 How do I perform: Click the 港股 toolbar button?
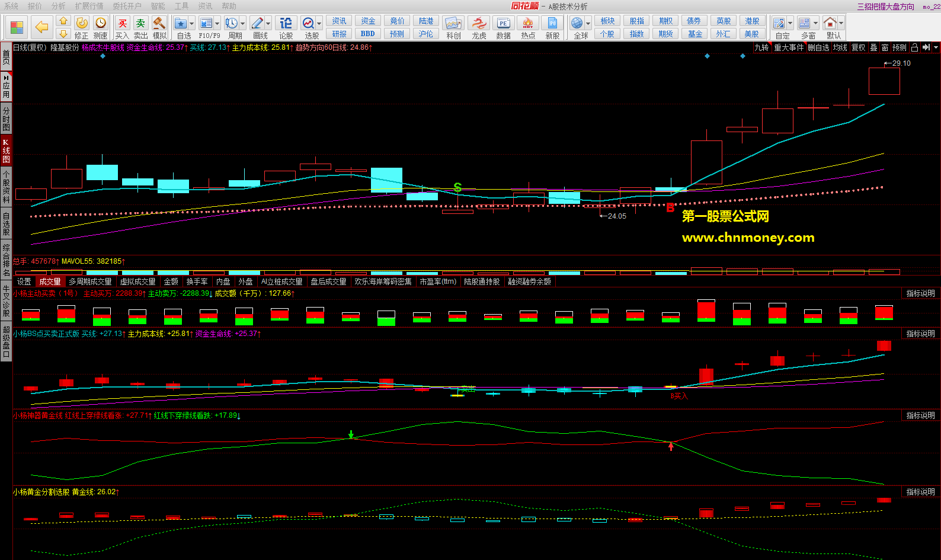pyautogui.click(x=752, y=21)
